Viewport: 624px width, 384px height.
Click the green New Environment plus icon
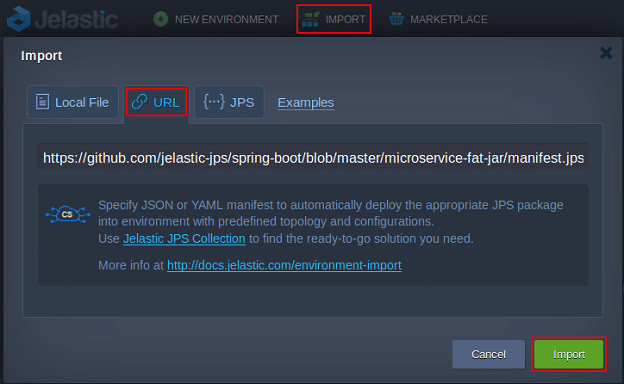(x=161, y=19)
